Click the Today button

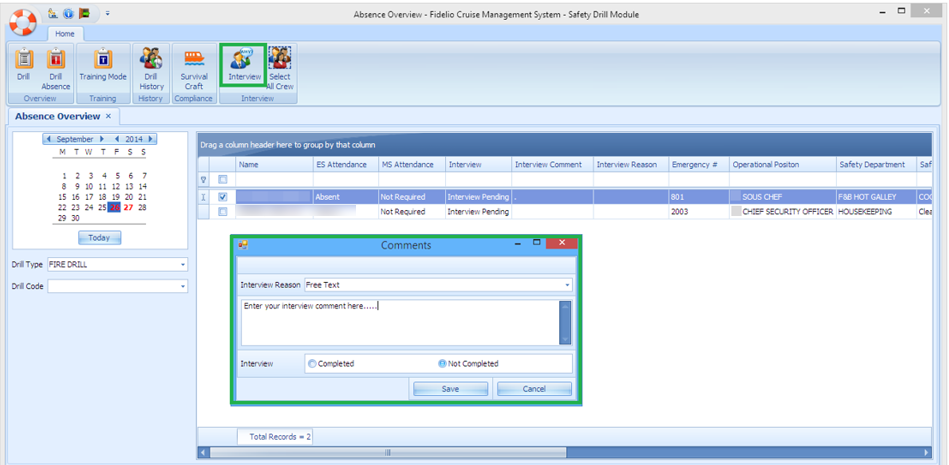click(99, 238)
